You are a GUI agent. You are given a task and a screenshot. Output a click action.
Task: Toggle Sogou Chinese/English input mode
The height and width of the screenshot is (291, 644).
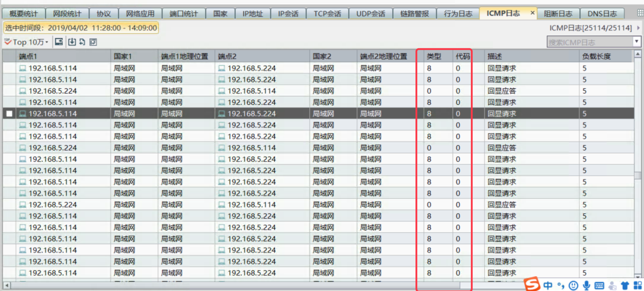pos(548,285)
